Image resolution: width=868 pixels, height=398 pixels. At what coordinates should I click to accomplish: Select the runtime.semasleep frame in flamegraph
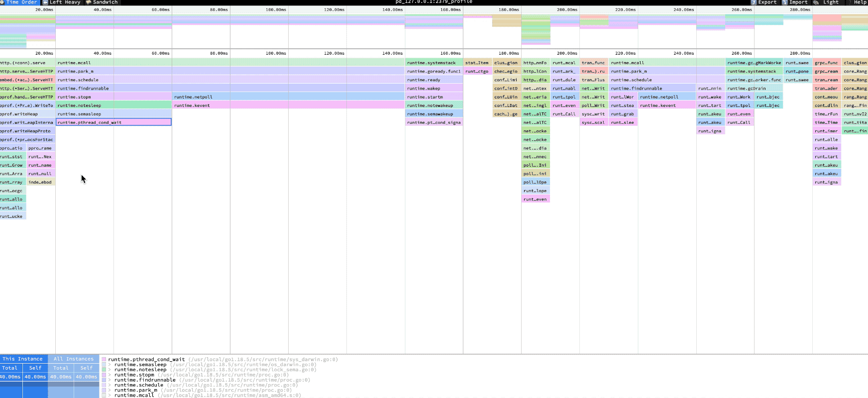113,114
